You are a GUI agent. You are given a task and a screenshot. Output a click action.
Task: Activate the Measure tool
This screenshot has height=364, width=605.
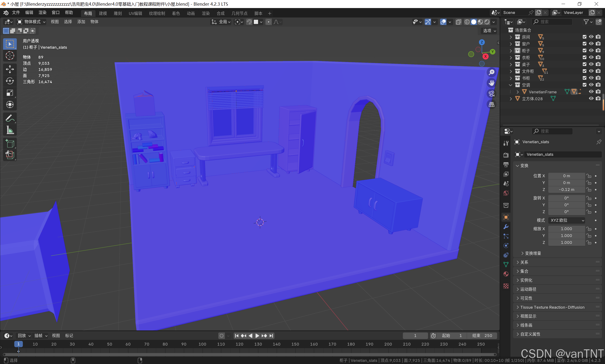tap(10, 130)
